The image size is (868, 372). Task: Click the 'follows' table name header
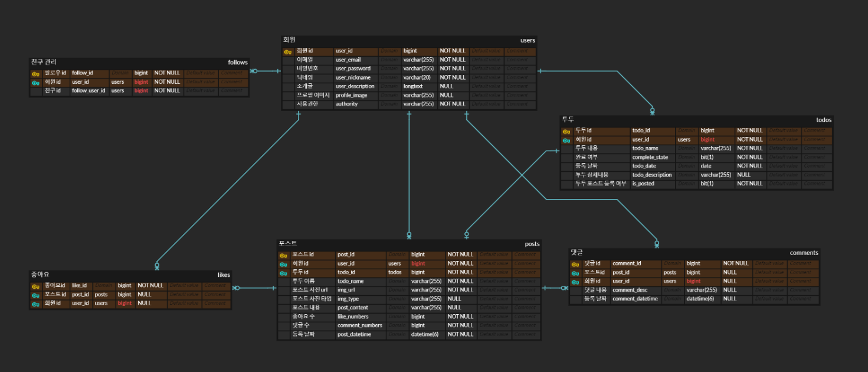coord(238,62)
